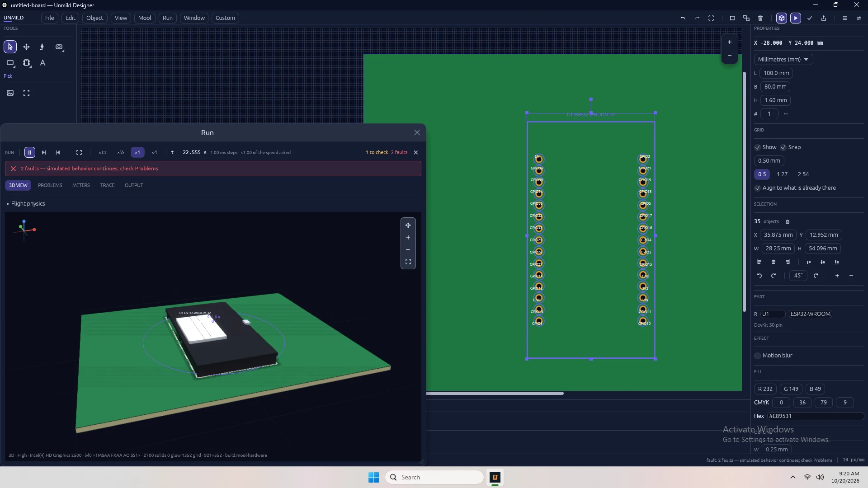Click the horizontal canvas scrollbar
Screen dimensions: 868x488
(x=495, y=394)
